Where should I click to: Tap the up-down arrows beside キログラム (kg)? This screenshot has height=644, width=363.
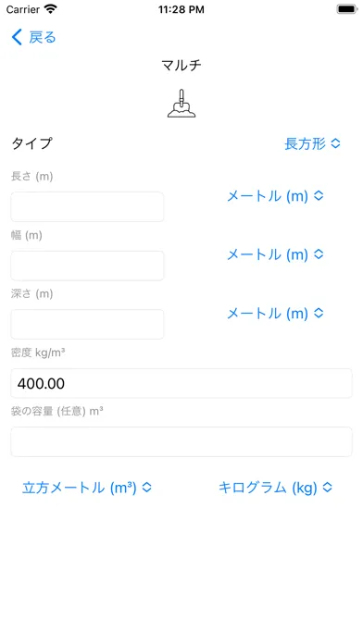(327, 488)
